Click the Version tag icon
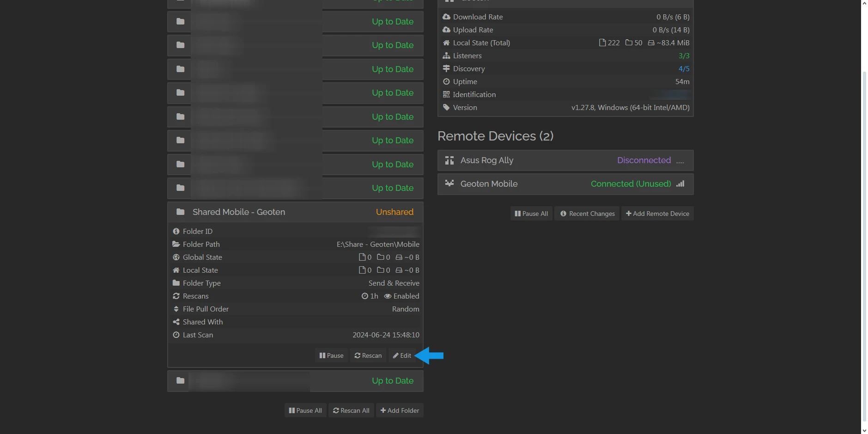 pyautogui.click(x=446, y=107)
